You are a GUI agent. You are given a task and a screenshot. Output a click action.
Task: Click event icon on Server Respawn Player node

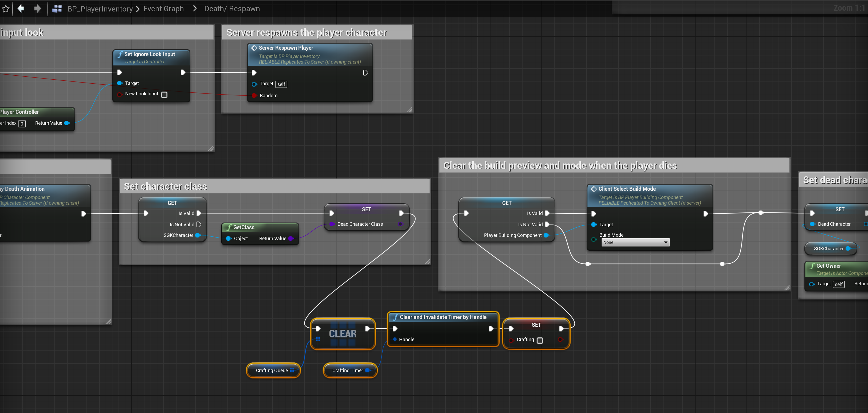254,48
